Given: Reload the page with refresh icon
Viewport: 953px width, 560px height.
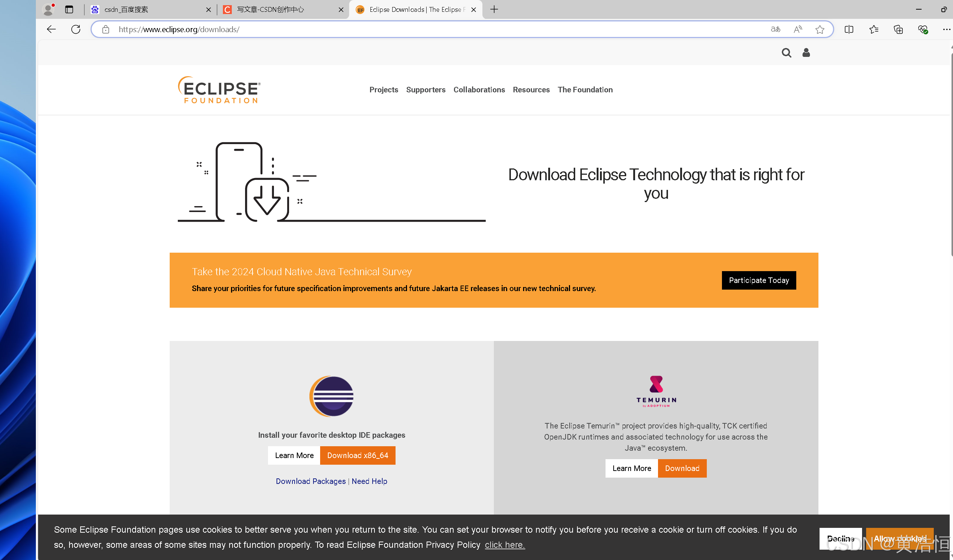Looking at the screenshot, I should tap(76, 29).
